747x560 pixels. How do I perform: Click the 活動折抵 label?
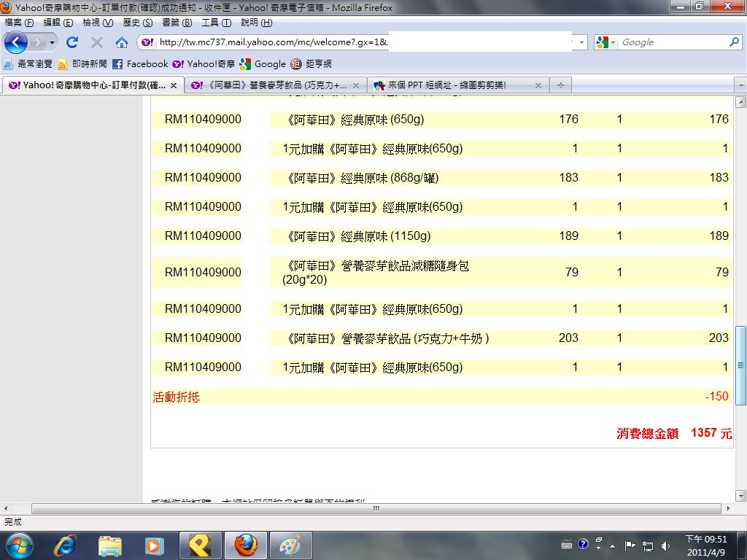pos(177,397)
